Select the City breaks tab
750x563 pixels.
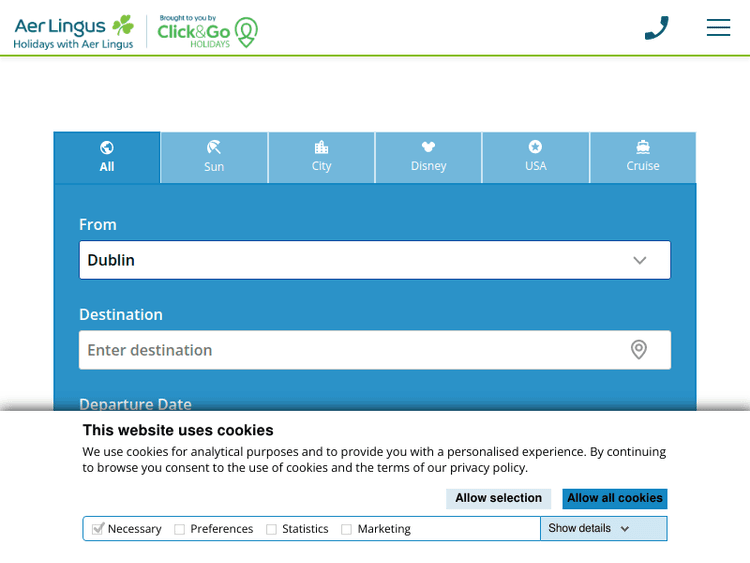321,157
